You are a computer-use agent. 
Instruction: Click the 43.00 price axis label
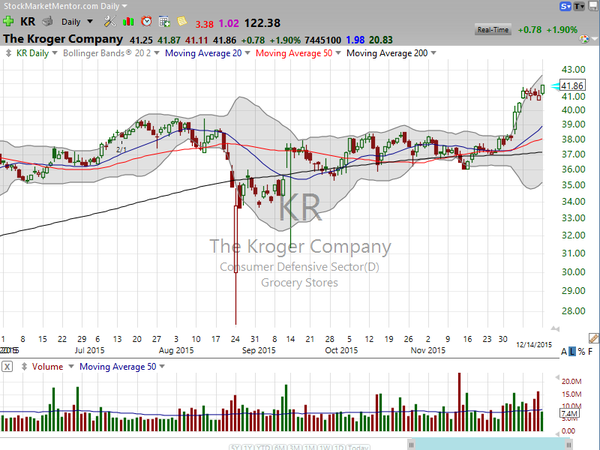pos(573,70)
